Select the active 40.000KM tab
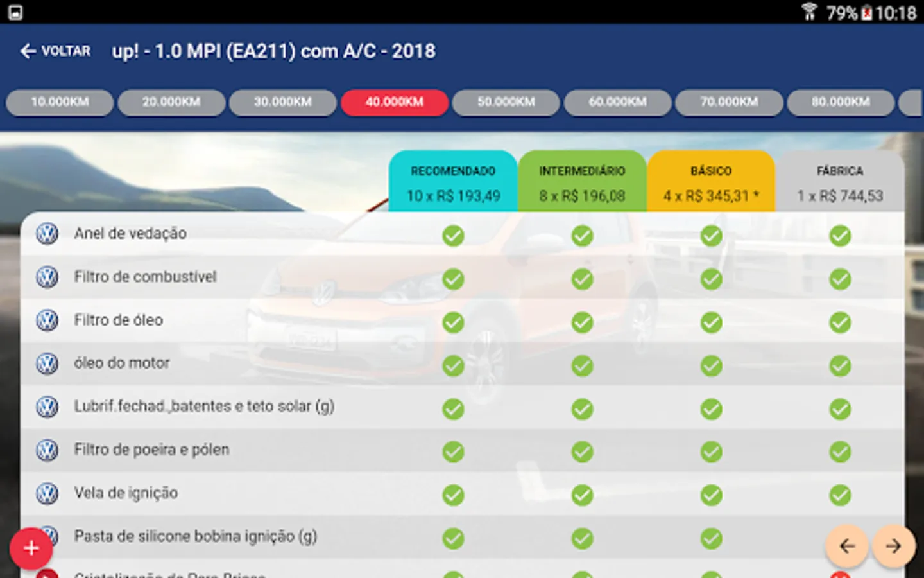 coord(395,102)
